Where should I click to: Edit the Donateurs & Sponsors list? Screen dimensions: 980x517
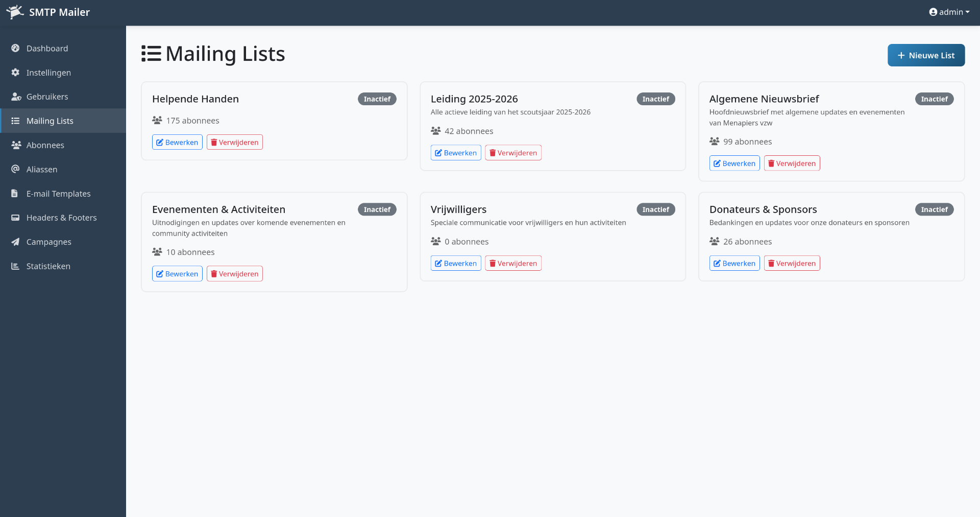coord(734,264)
